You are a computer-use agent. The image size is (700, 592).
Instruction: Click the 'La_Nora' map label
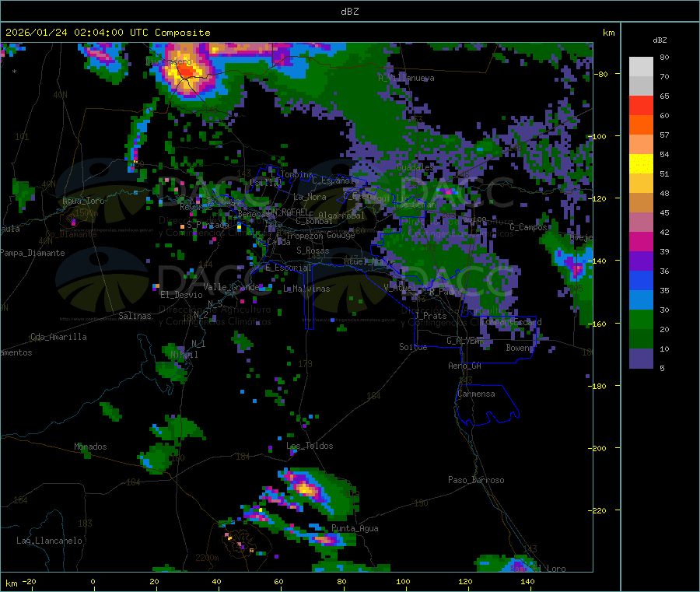point(310,197)
